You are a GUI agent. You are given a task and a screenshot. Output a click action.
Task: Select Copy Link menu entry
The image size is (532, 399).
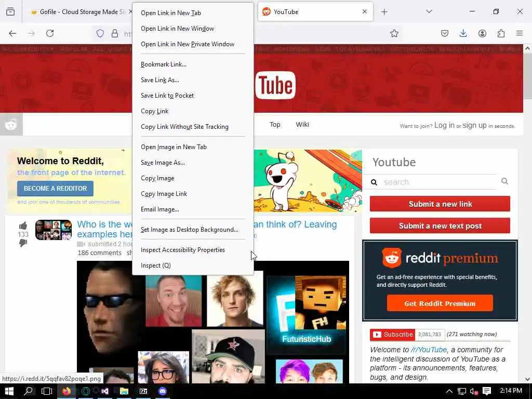point(193,111)
